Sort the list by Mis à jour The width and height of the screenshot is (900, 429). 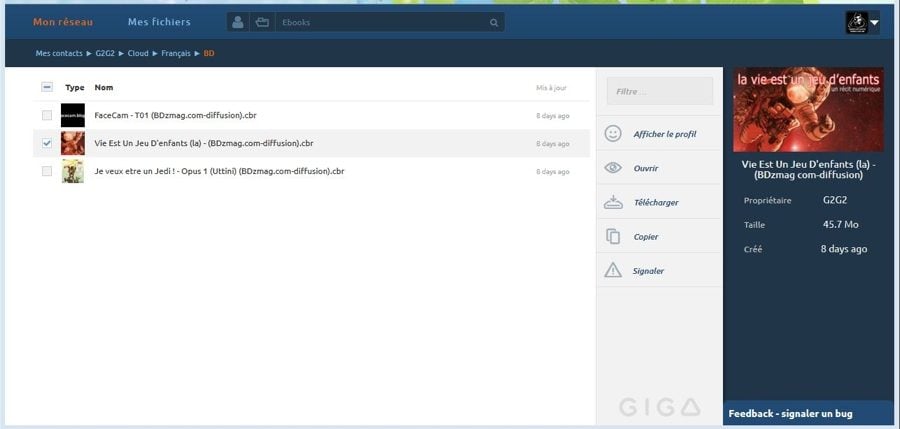point(551,88)
